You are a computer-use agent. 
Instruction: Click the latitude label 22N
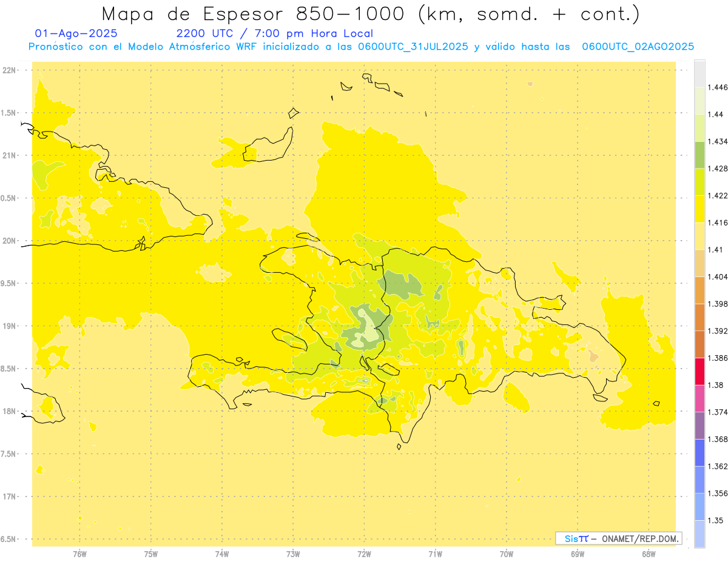[9, 70]
